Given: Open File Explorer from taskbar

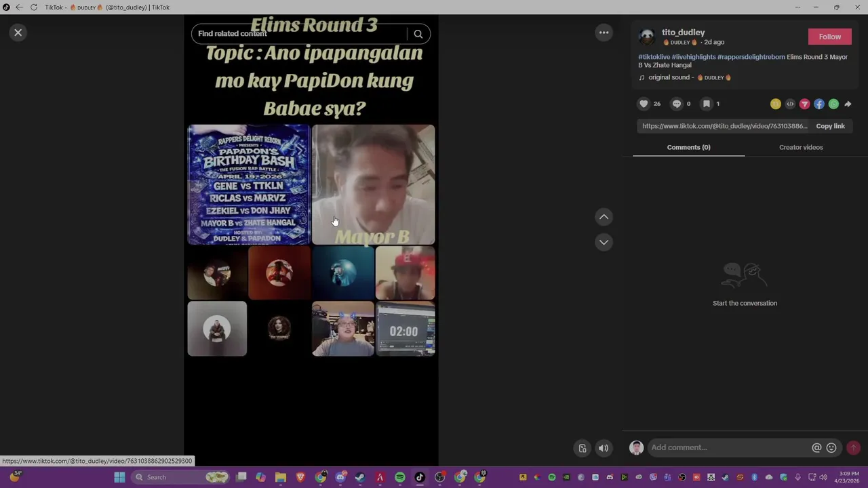Looking at the screenshot, I should [280, 477].
